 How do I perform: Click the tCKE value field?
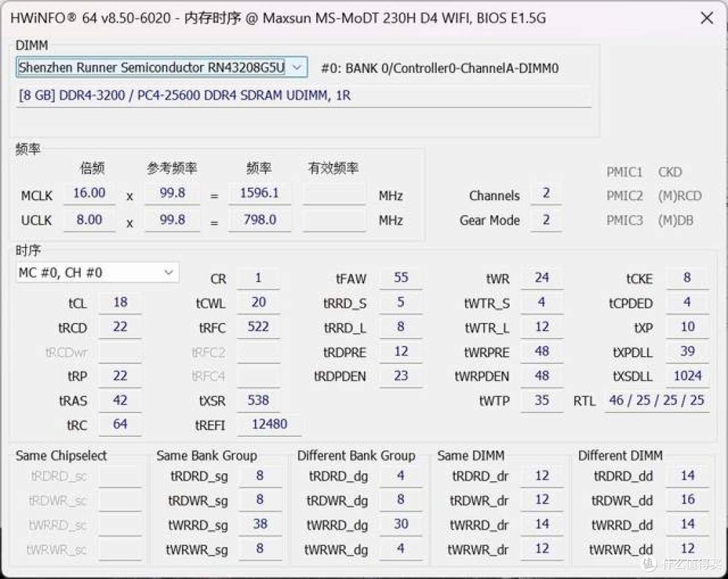click(x=688, y=278)
